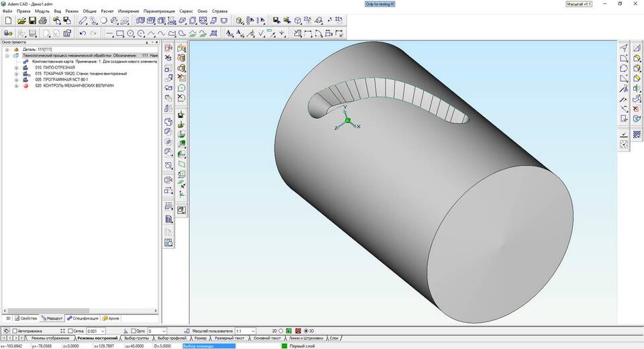Switch to the Линии и Штриховки tab
Image resolution: width=644 pixels, height=349 pixels.
306,338
